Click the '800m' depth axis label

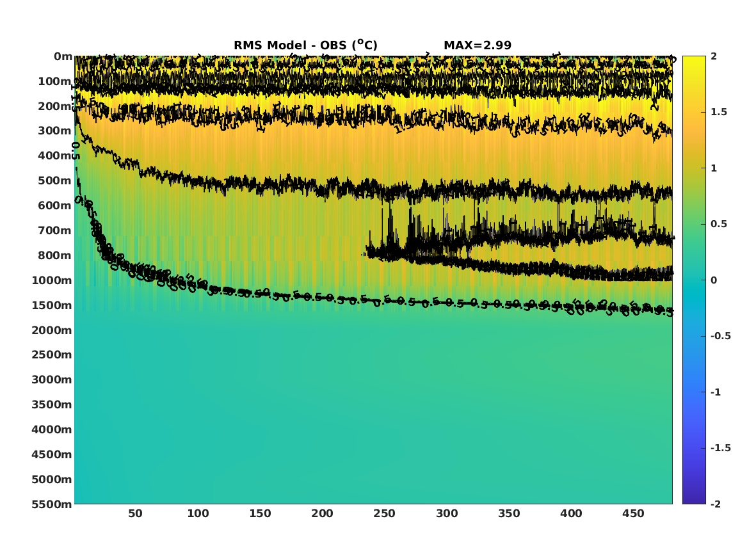(x=55, y=255)
